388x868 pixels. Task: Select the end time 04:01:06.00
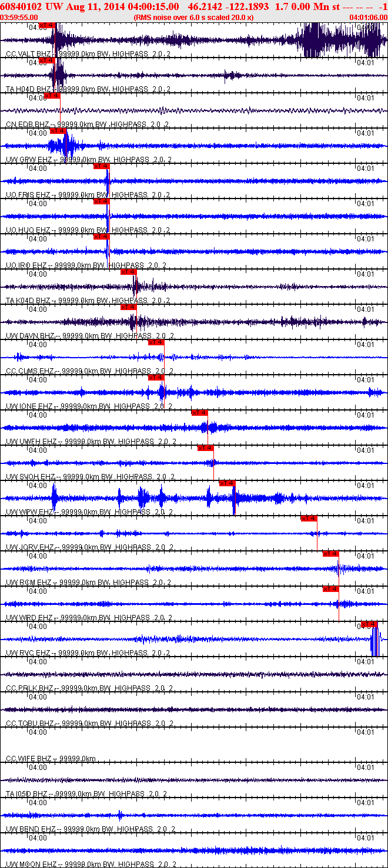369,18
